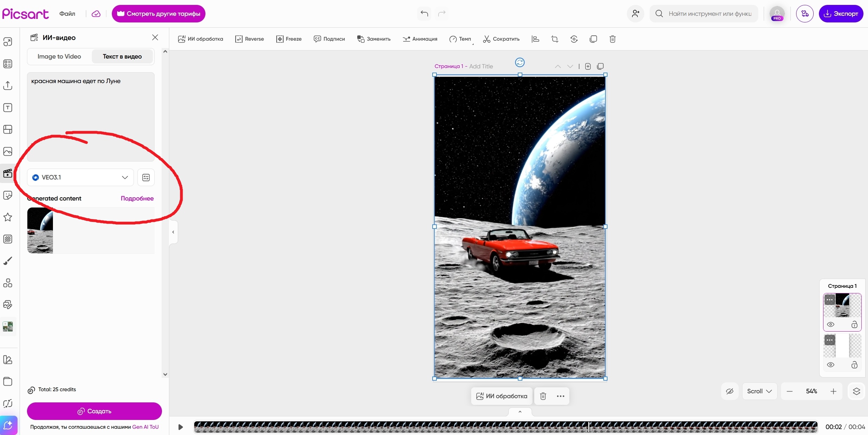Open the Gen AI ToU link
868x435 pixels.
145,427
